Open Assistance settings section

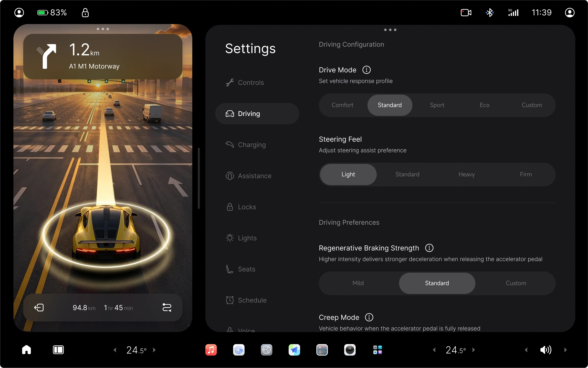pyautogui.click(x=257, y=176)
